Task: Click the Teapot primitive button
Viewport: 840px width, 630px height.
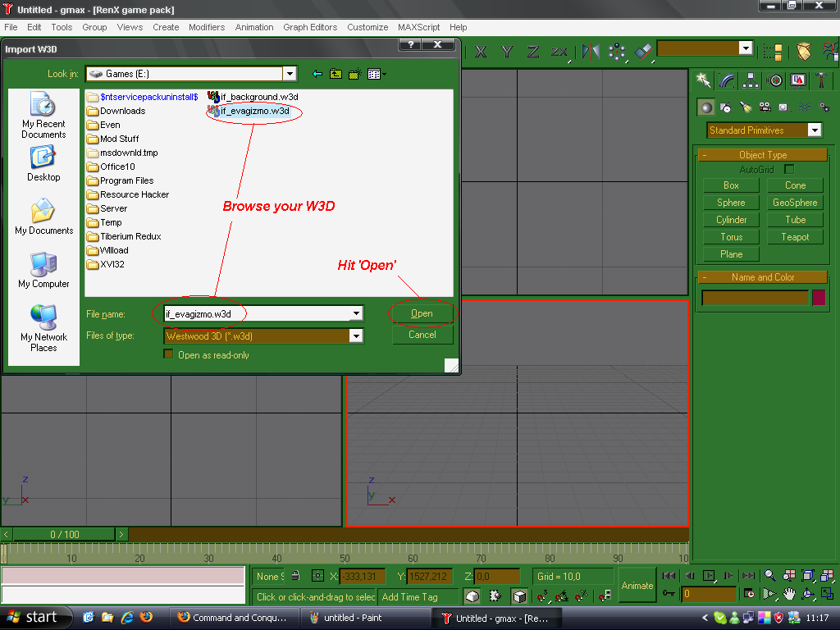Action: [795, 236]
